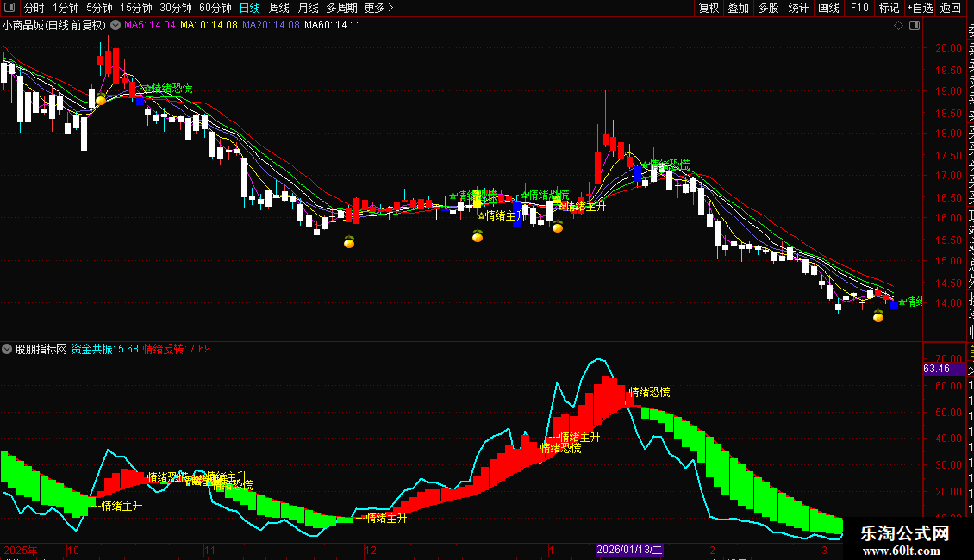The height and width of the screenshot is (560, 974).
Task: Select the 1分钟 period tab
Action: [66, 8]
